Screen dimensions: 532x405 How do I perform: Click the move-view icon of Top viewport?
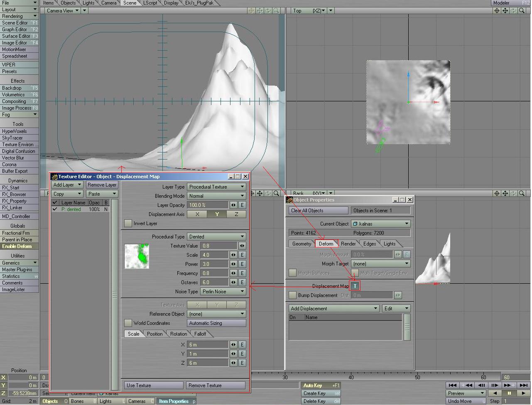505,11
